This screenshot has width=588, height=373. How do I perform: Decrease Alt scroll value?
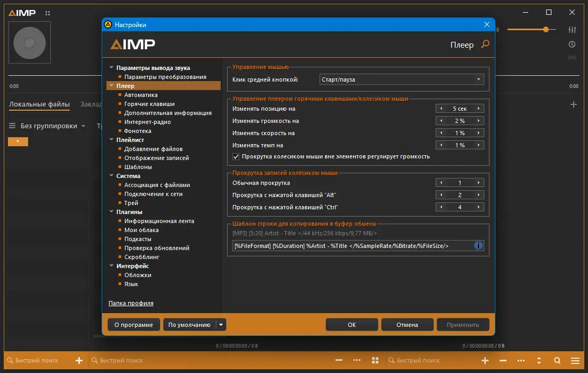tap(441, 195)
